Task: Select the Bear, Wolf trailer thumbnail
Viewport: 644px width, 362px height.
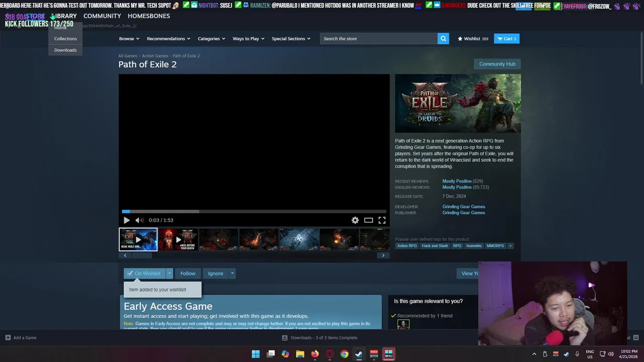Action: pyautogui.click(x=138, y=239)
